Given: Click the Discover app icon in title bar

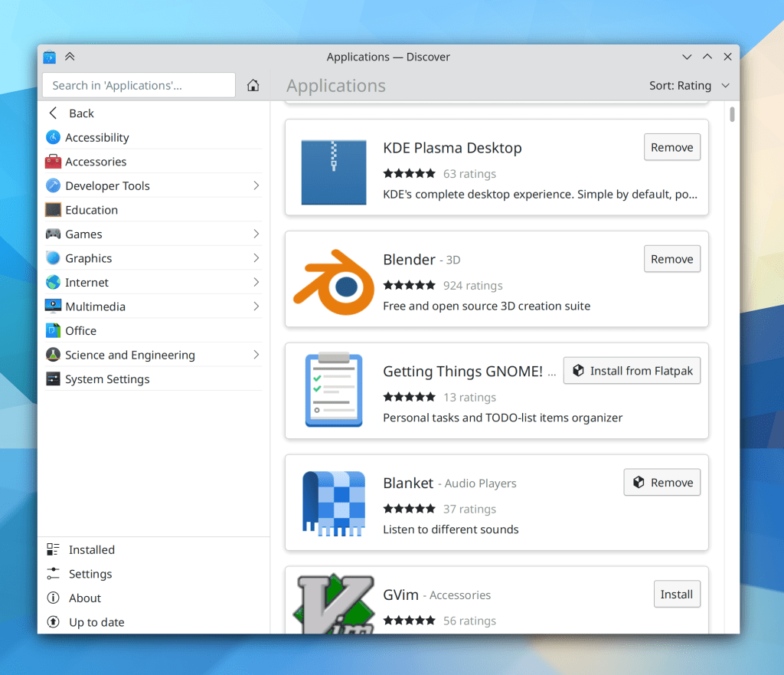Looking at the screenshot, I should click(x=50, y=57).
